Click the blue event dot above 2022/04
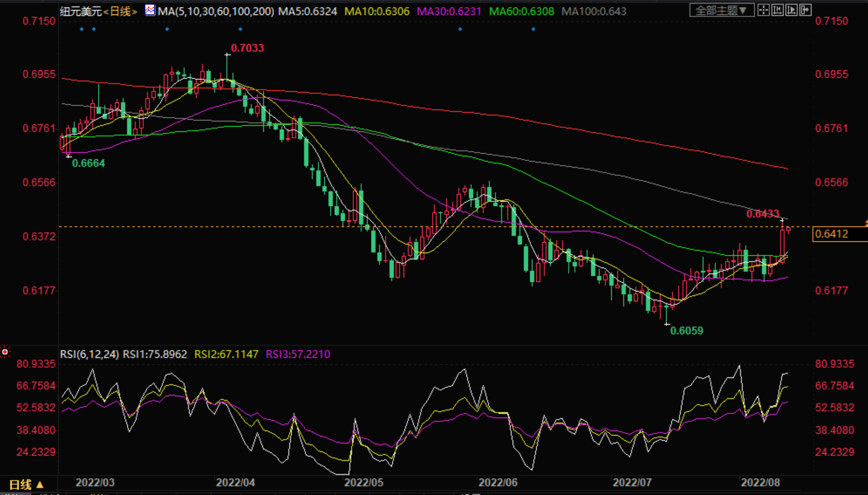 pos(240,29)
